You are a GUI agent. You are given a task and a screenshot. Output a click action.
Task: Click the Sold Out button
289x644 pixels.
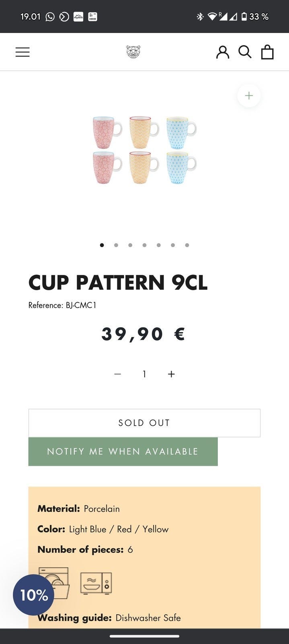144,423
